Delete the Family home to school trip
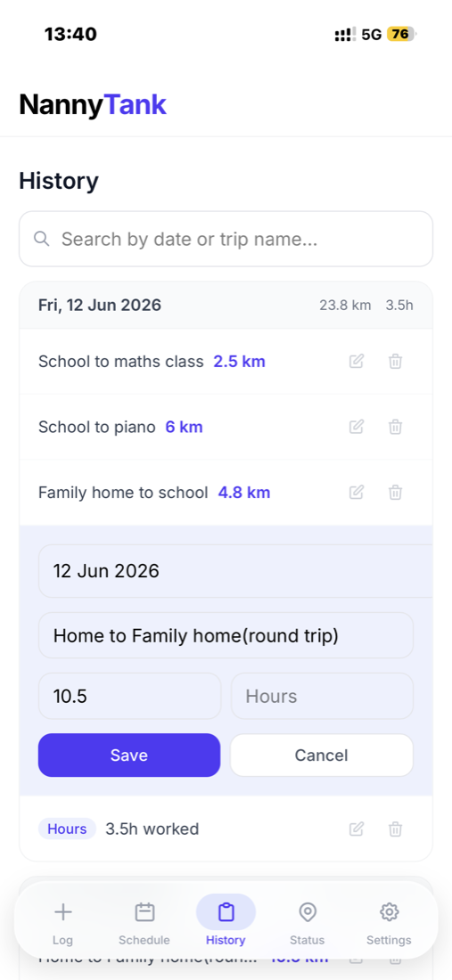This screenshot has height=980, width=452. pos(395,493)
